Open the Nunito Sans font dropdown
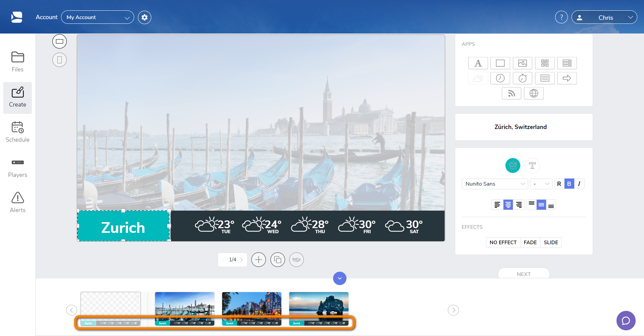 coord(495,184)
